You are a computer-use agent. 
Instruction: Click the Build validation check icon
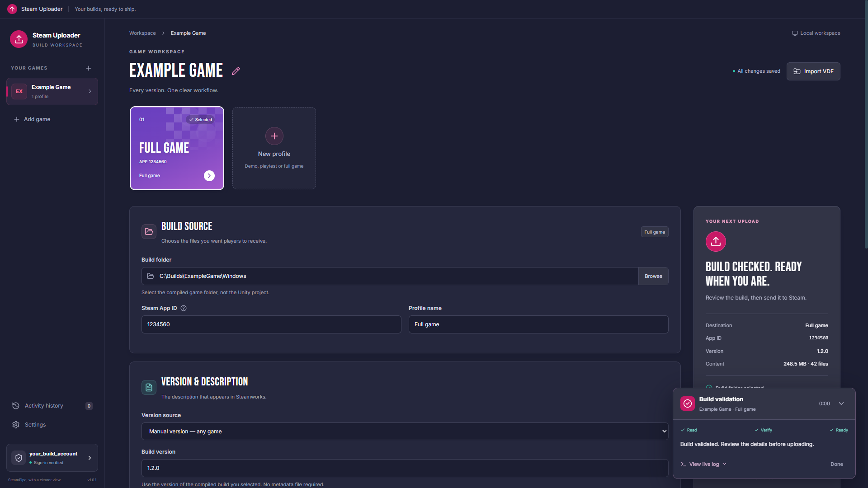coord(688,404)
